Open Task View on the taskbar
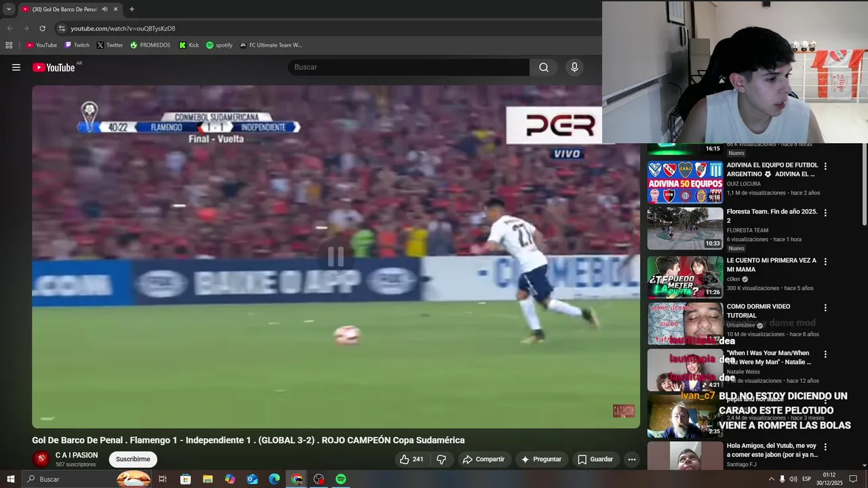The height and width of the screenshot is (488, 868). 163,479
